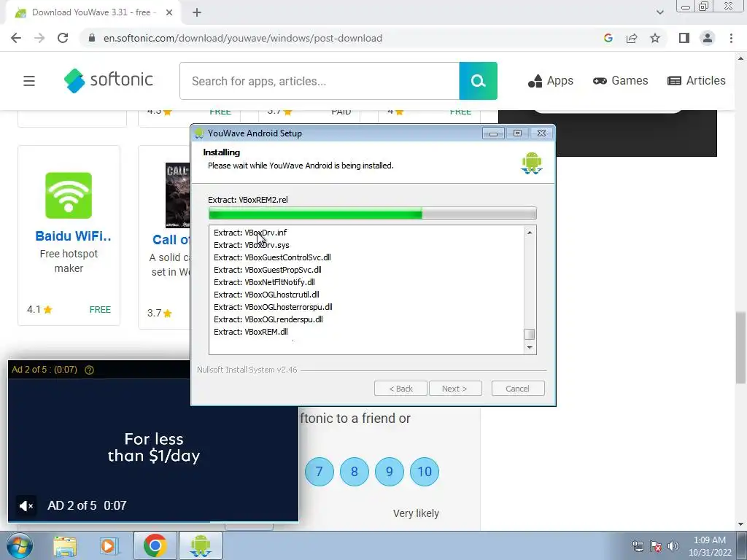Click the page scroll up arrow
The image size is (747, 560).
coord(740,58)
